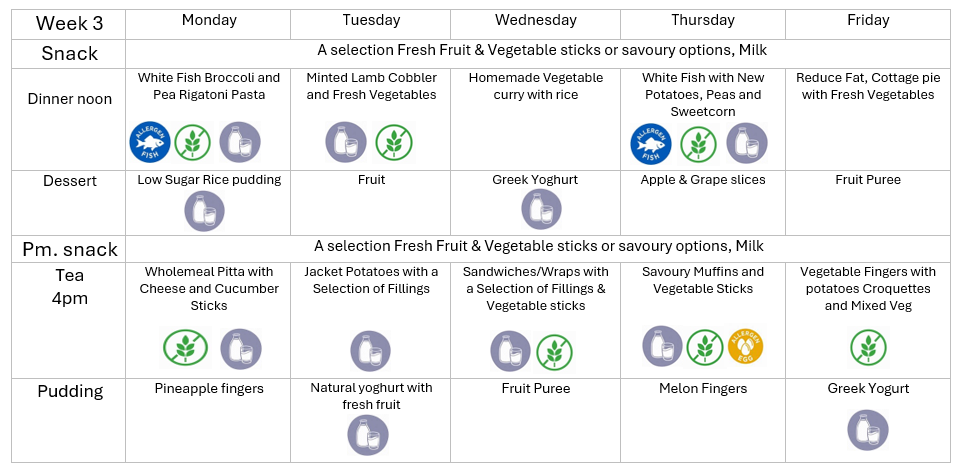Viewport: 964px width, 476px height.
Task: Click the milk icon under Thursday's White Fish dinner
Action: click(x=747, y=144)
